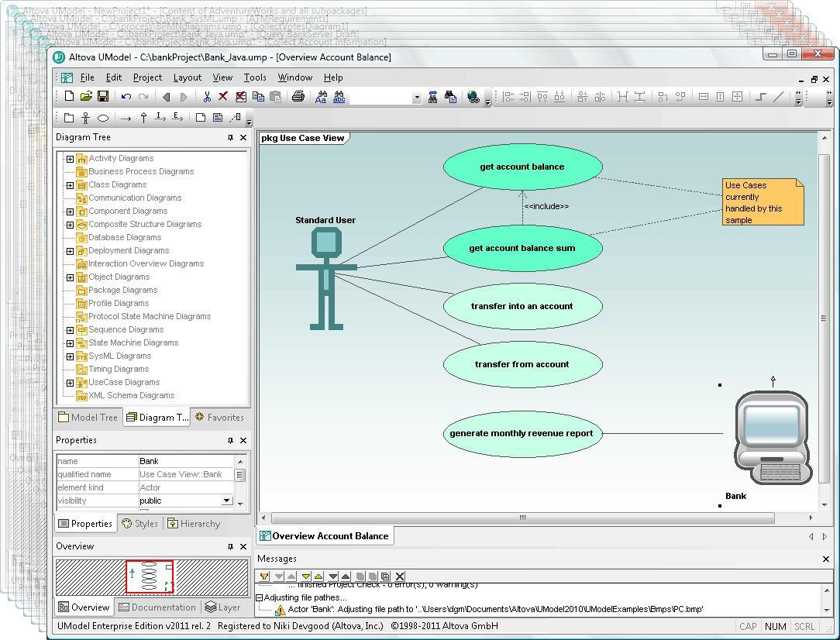Click the Print icon in the toolbar
This screenshot has height=640, width=840.
pyautogui.click(x=298, y=97)
